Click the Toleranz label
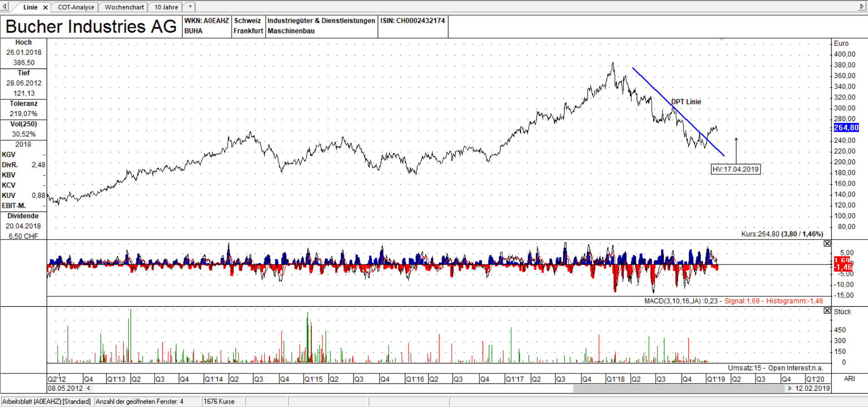868x407 pixels. pyautogui.click(x=24, y=103)
